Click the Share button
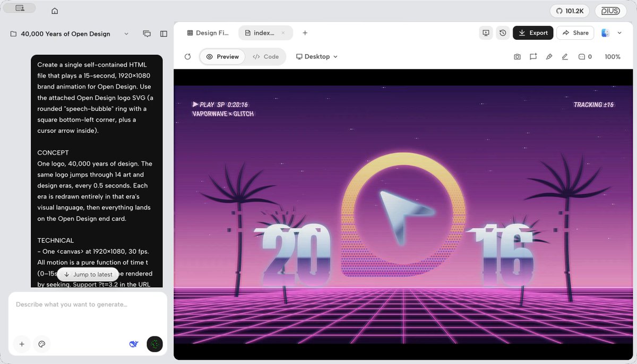The width and height of the screenshot is (637, 364). point(575,33)
